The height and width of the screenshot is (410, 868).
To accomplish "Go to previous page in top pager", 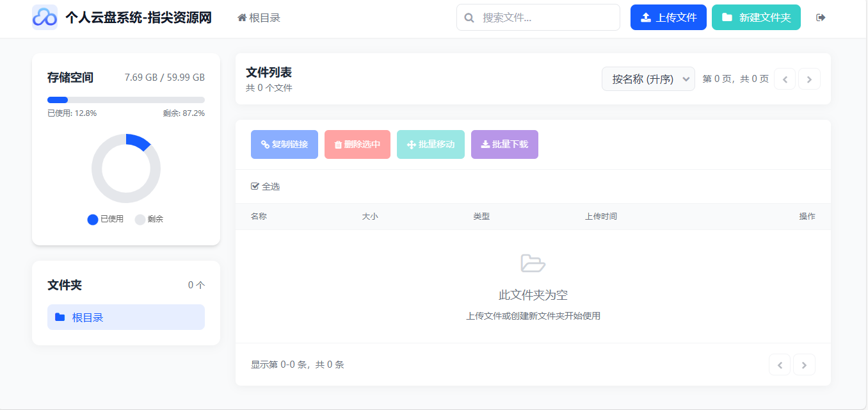I will pyautogui.click(x=785, y=79).
